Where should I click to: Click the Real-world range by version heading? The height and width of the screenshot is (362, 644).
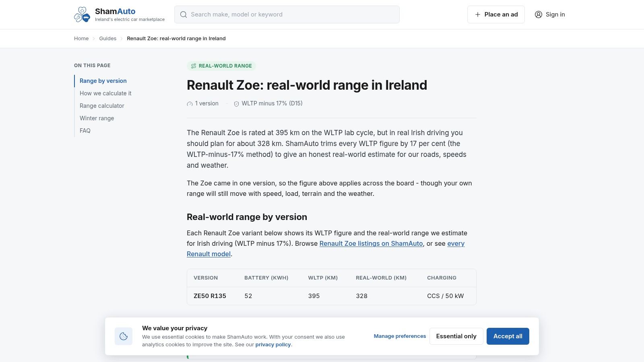pyautogui.click(x=247, y=217)
